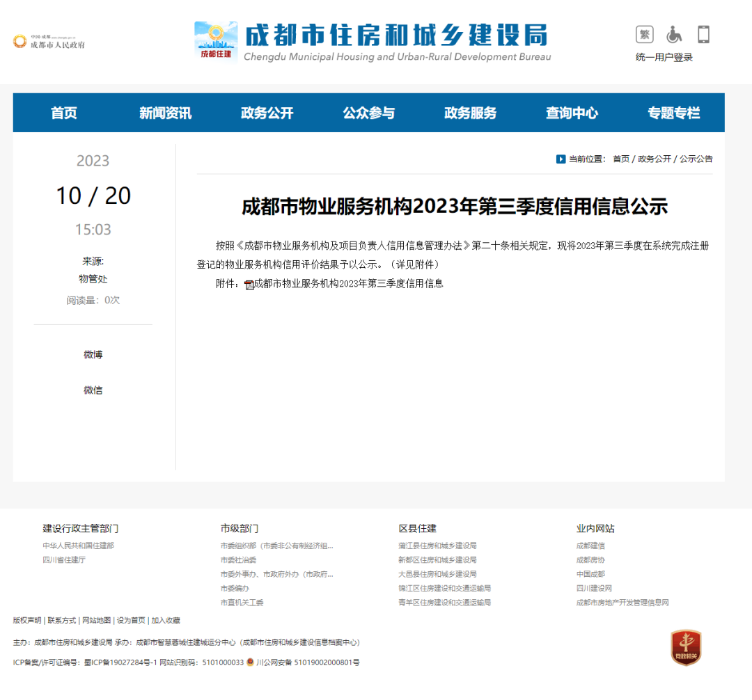
Task: Open the accessibility wheelchair icon
Action: (x=674, y=34)
